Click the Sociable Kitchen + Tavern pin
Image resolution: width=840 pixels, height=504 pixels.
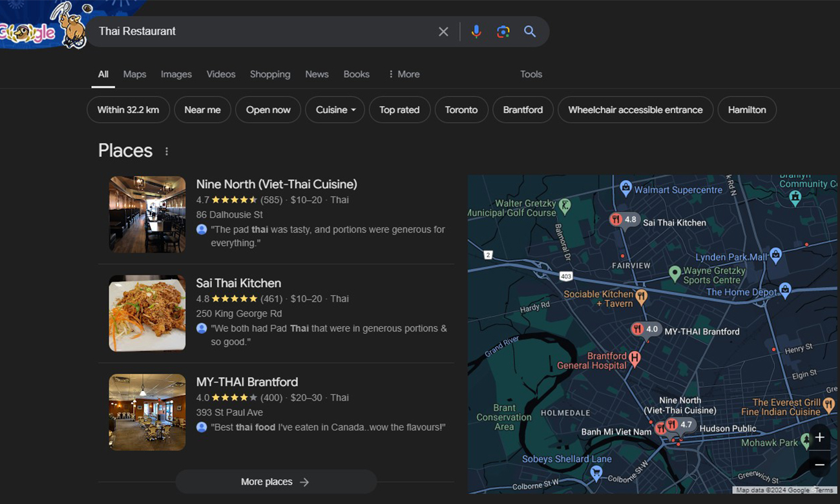click(x=641, y=297)
